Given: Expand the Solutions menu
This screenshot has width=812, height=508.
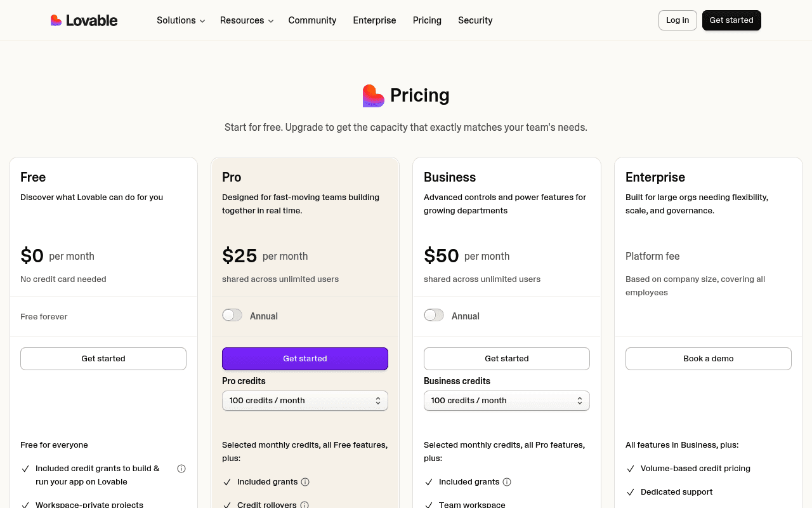Looking at the screenshot, I should [181, 20].
